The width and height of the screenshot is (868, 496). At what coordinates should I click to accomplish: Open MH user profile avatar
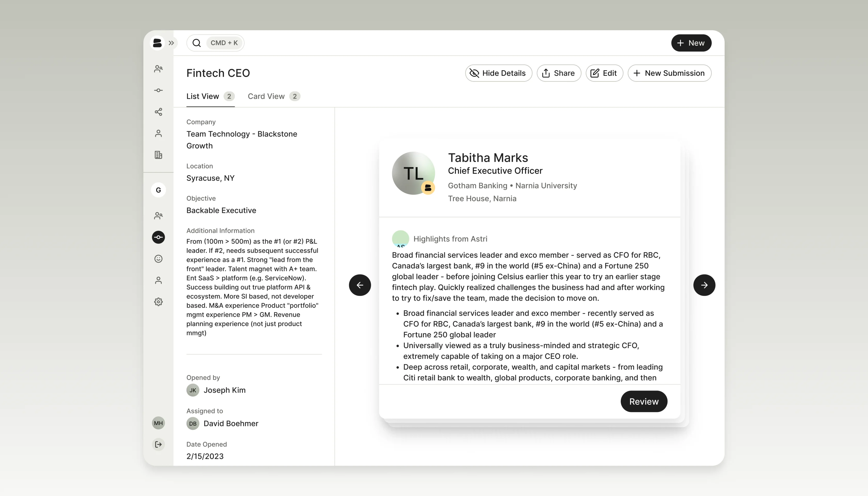[x=158, y=423]
